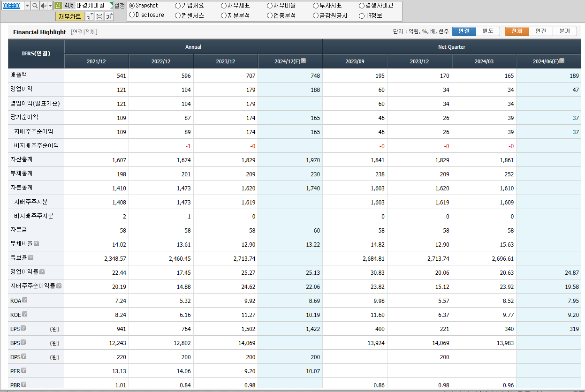Open the stock code history dropdown

click(27, 6)
